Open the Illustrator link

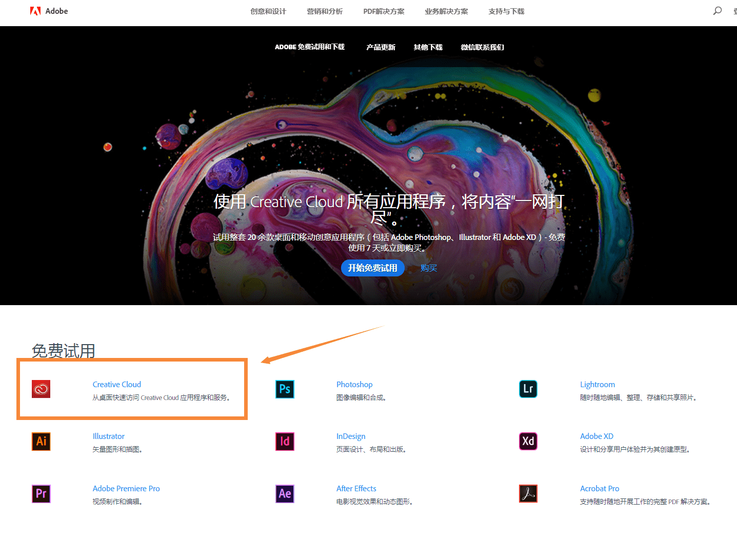109,436
